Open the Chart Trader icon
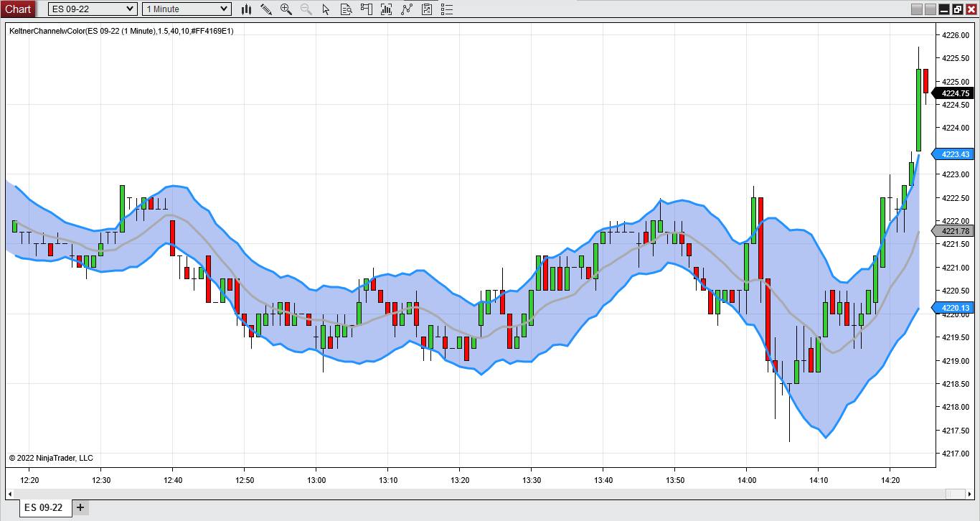Viewport: 980px width, 521px height. pyautogui.click(x=367, y=9)
